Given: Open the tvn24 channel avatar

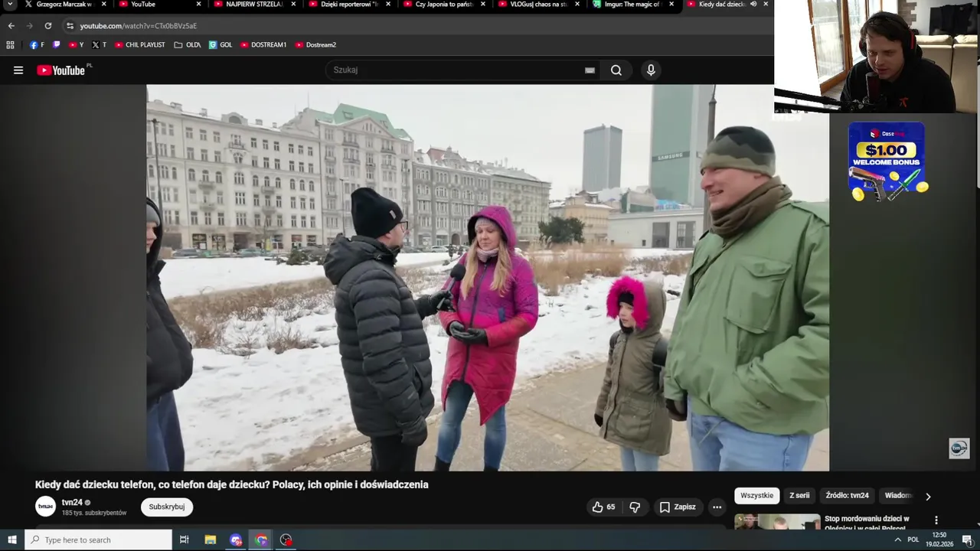Looking at the screenshot, I should click(x=46, y=507).
